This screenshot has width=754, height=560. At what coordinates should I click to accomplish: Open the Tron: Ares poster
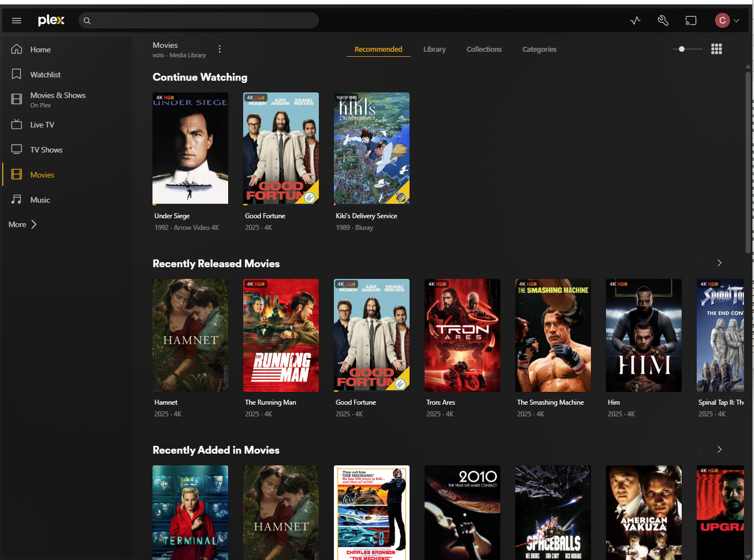pyautogui.click(x=462, y=335)
